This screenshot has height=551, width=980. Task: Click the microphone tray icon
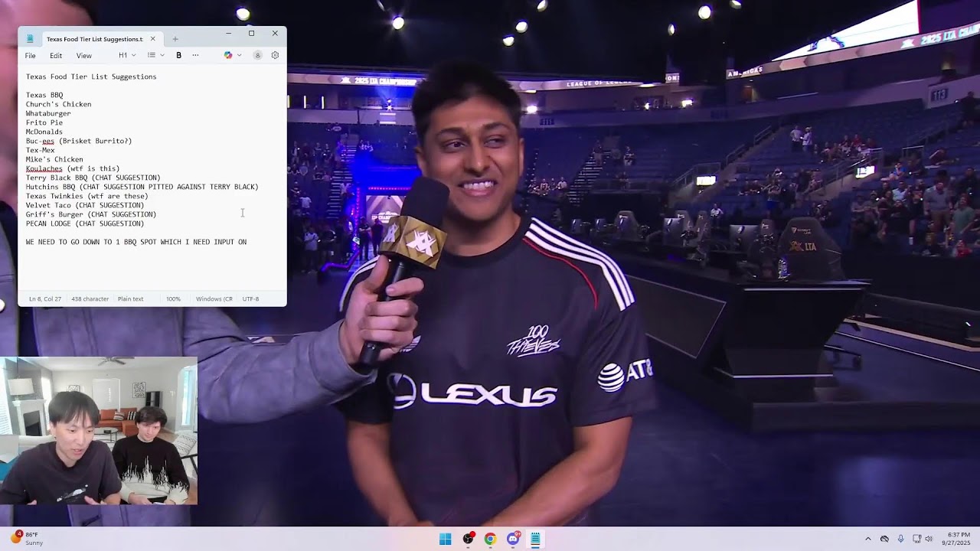click(900, 539)
